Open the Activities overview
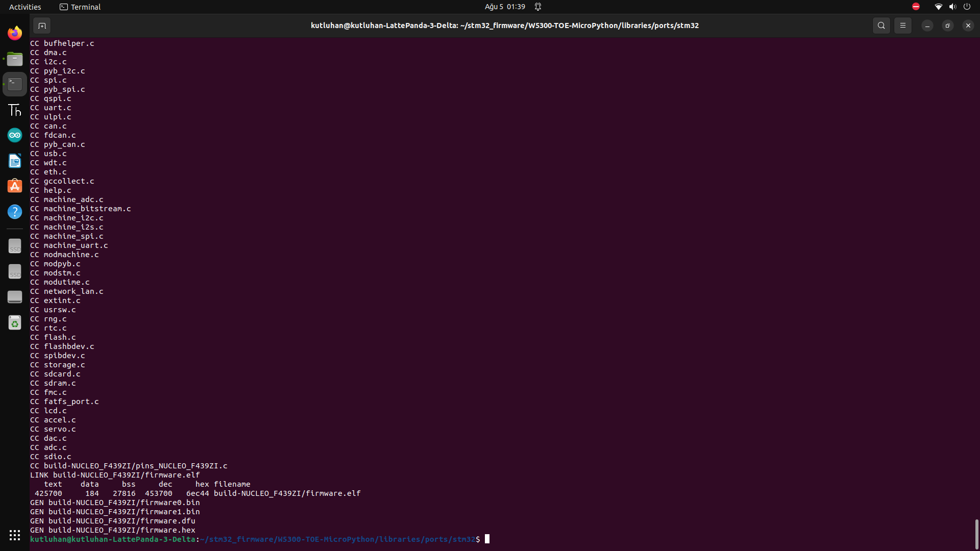This screenshot has width=980, height=551. pos(24,7)
